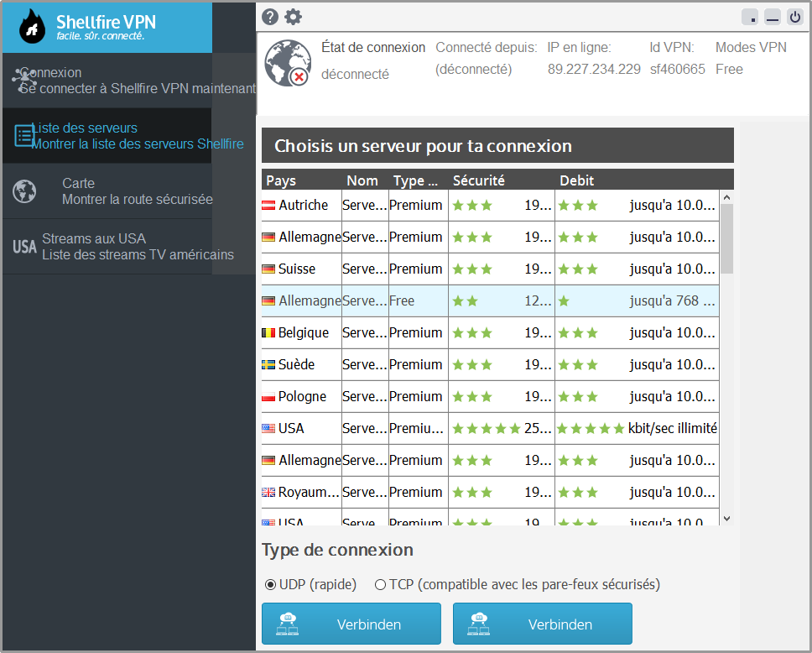This screenshot has width=812, height=653.
Task: Select the TCP connection type radio button
Action: coord(380,584)
